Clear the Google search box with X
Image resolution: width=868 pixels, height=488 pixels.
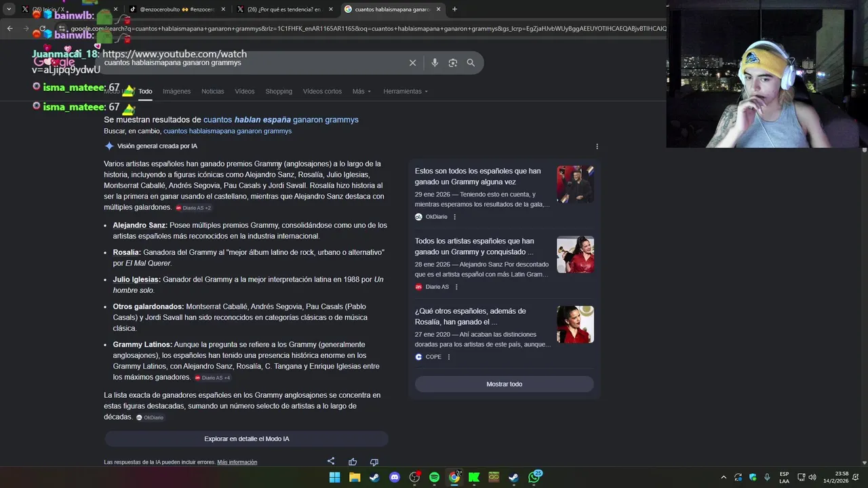[x=412, y=62]
